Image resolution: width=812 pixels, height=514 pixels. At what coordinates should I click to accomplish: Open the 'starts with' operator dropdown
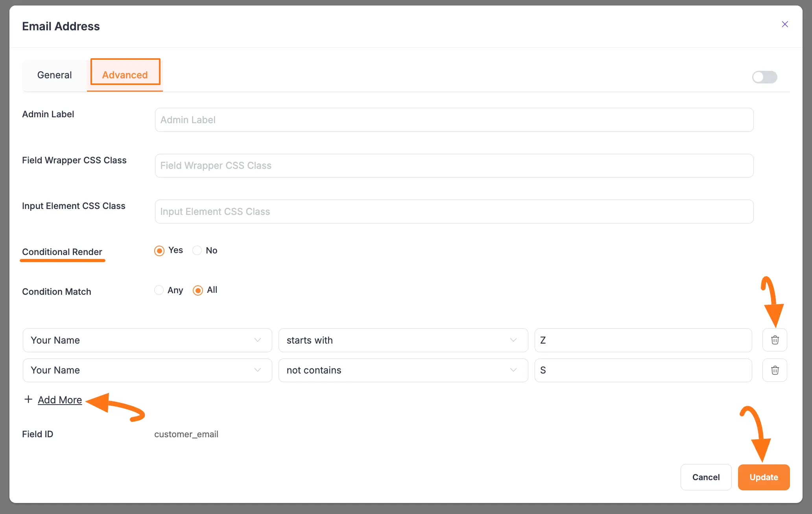tap(403, 340)
